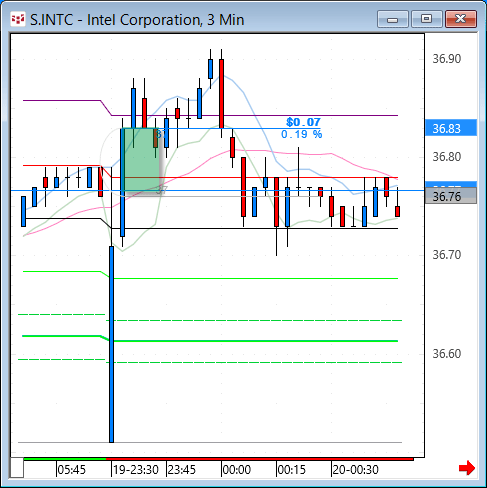Click the 20-00:30 time axis label
487x488 pixels.
[355, 470]
